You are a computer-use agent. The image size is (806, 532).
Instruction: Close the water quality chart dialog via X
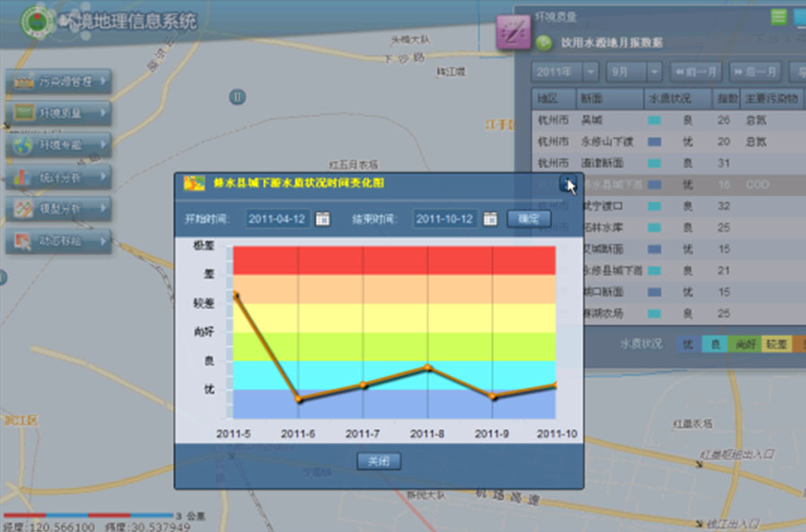(567, 184)
